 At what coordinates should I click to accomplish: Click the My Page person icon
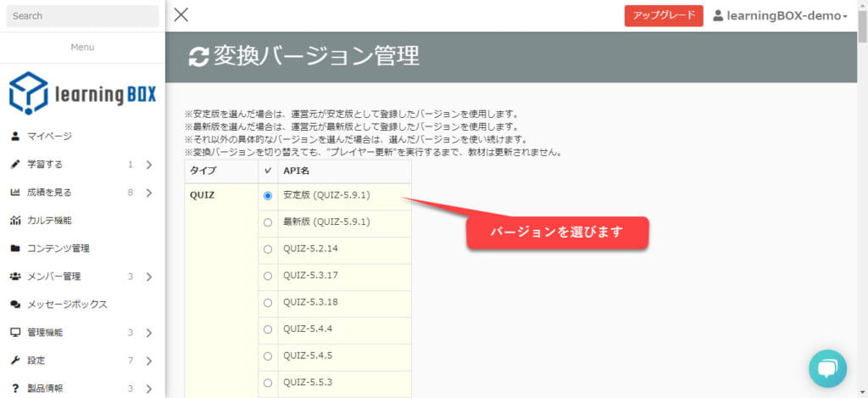coord(15,136)
